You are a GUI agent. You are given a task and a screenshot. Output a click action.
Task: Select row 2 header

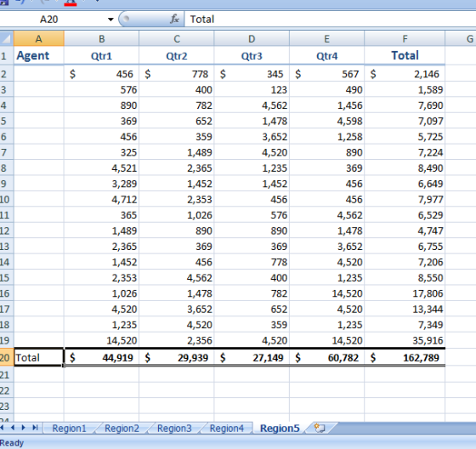pos(7,74)
